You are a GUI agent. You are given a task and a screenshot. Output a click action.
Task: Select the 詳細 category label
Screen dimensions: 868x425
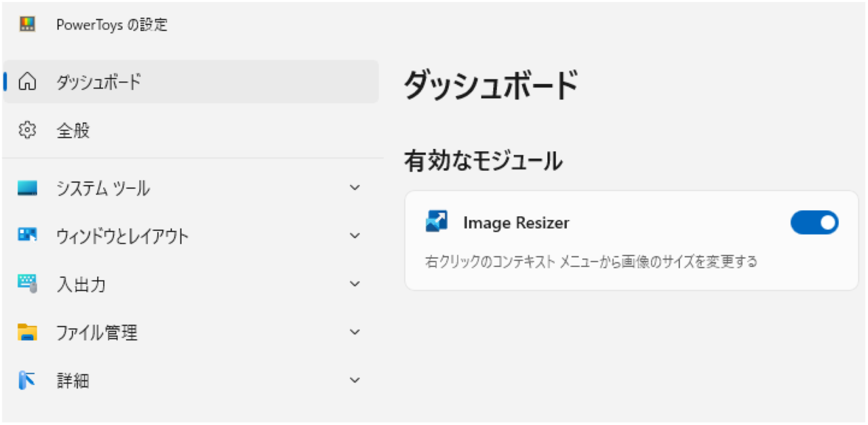[73, 381]
